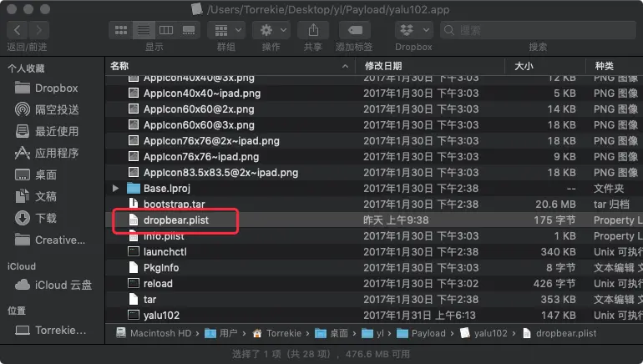Open Desktop 桌面 in sidebar
The height and width of the screenshot is (364, 643).
pos(36,174)
